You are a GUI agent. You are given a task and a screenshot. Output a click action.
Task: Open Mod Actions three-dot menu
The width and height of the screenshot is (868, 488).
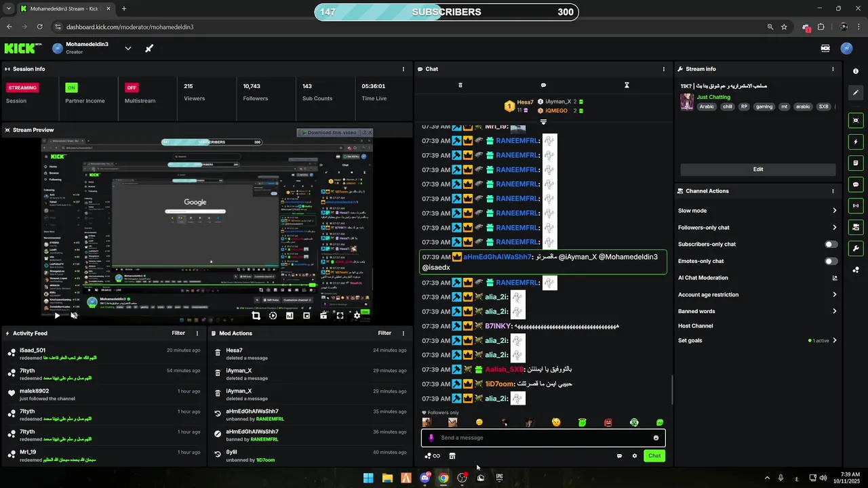pyautogui.click(x=403, y=333)
